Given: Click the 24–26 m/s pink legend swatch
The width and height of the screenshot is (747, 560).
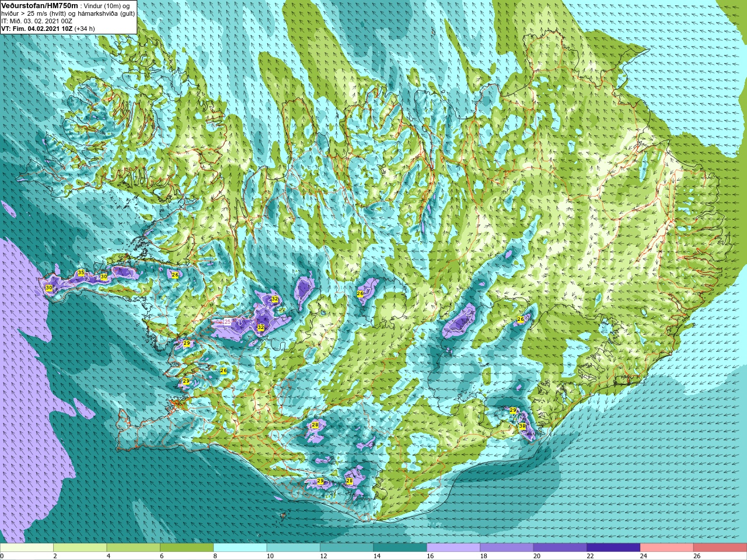Looking at the screenshot, I should click(x=667, y=548).
